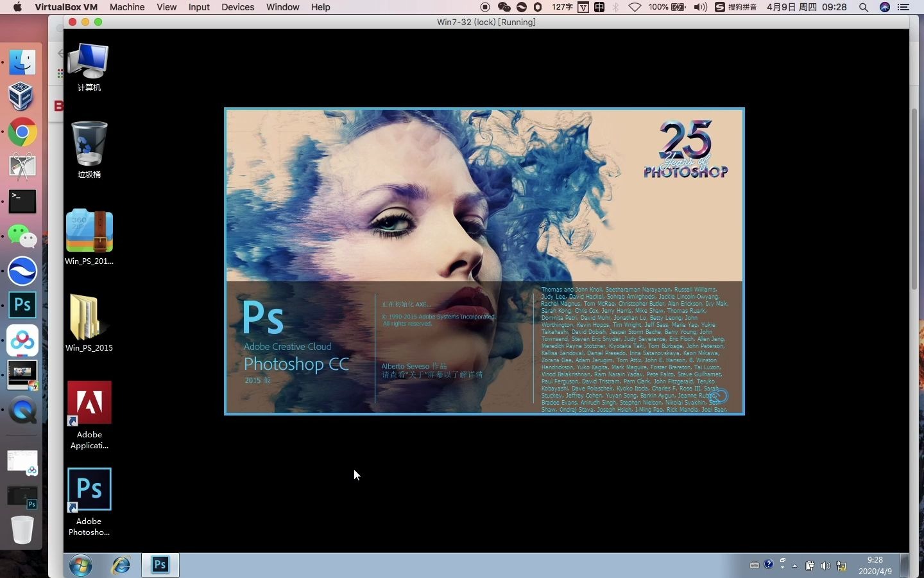Open the Terminal icon in the Dock

click(x=22, y=201)
